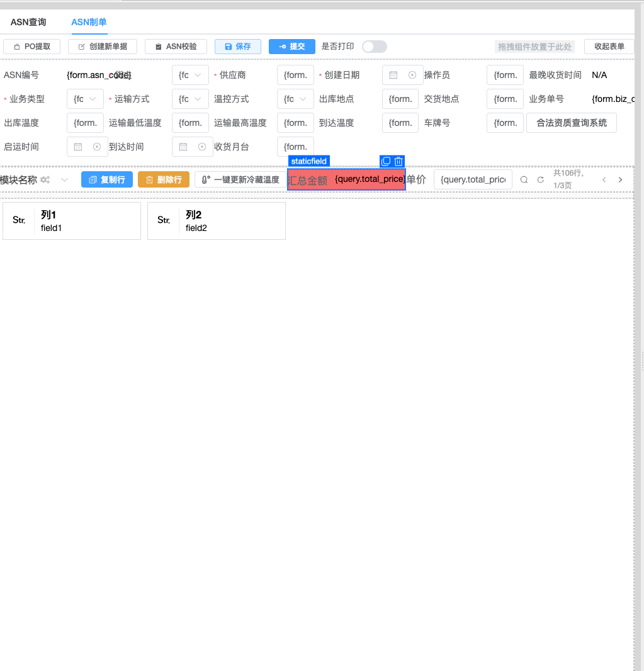Click the gear icon beside 模块名称
644x671 pixels.
click(x=45, y=180)
